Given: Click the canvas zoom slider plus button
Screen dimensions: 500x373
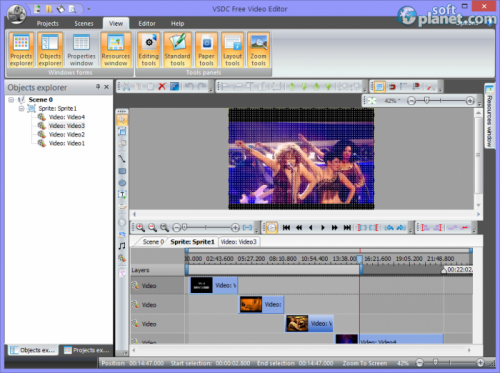Looking at the screenshot, I should tap(470, 100).
